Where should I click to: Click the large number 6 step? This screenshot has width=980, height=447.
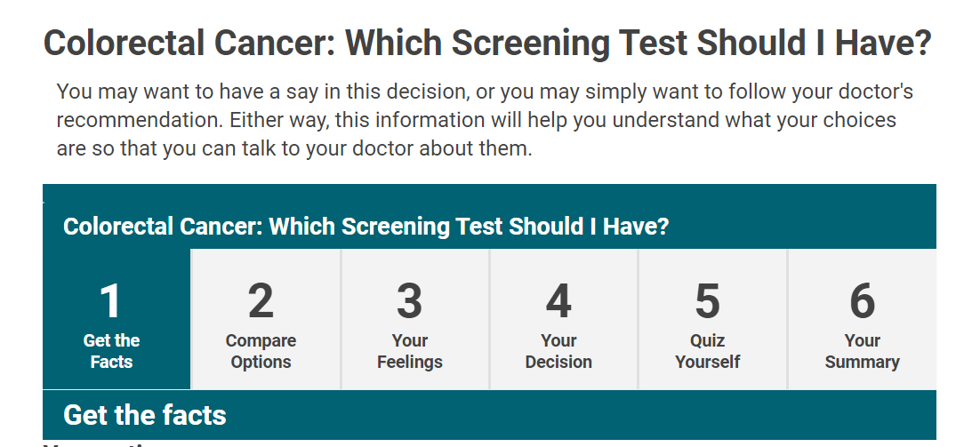[862, 301]
